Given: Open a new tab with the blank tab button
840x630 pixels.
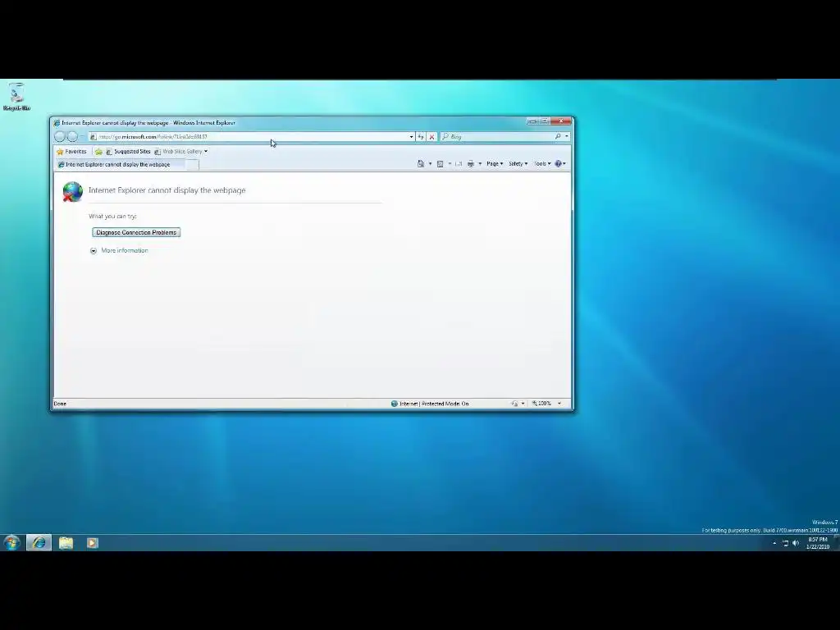Looking at the screenshot, I should [x=192, y=164].
